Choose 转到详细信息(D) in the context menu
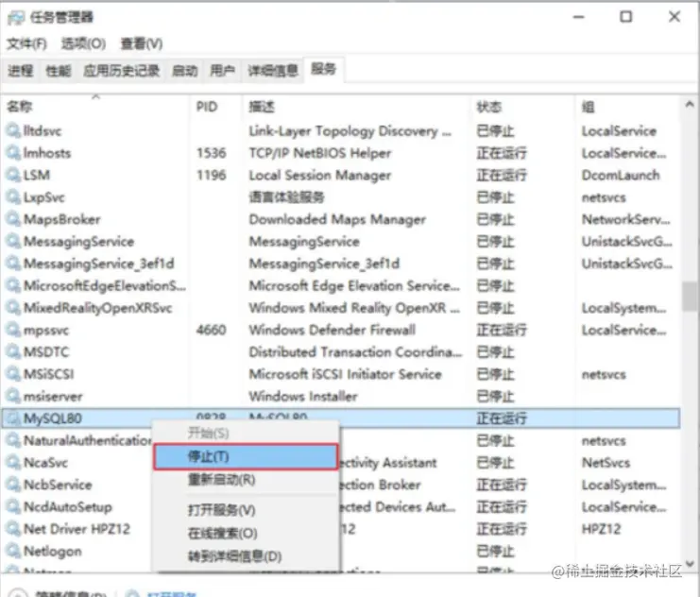 (x=246, y=556)
